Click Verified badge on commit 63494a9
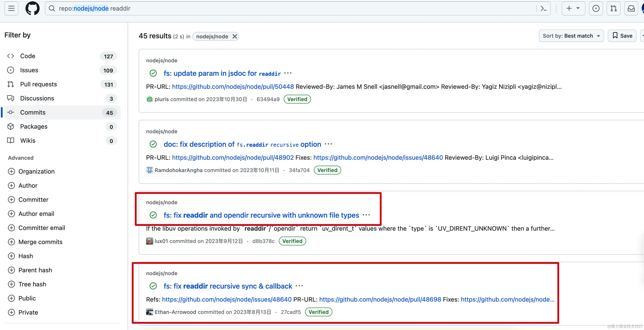The height and width of the screenshot is (330, 644). [297, 99]
